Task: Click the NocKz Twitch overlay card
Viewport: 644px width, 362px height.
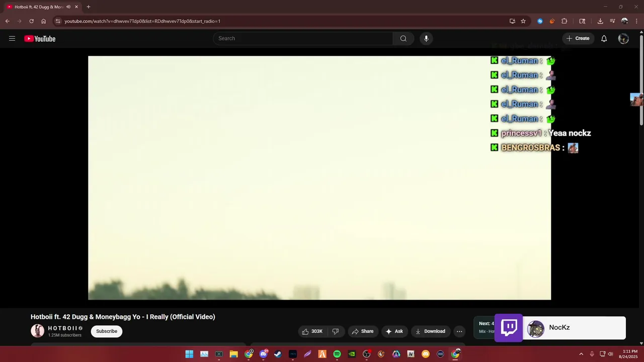Action: tap(560, 328)
